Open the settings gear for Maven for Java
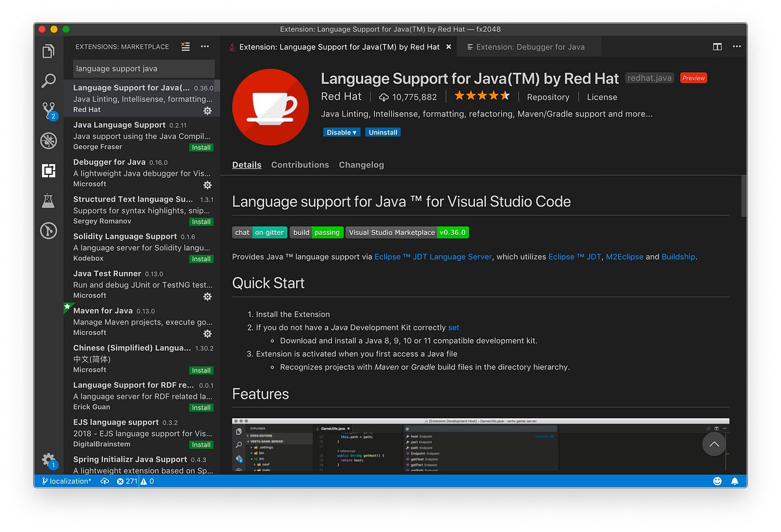Viewport: 781px width, 532px height. pyautogui.click(x=207, y=333)
